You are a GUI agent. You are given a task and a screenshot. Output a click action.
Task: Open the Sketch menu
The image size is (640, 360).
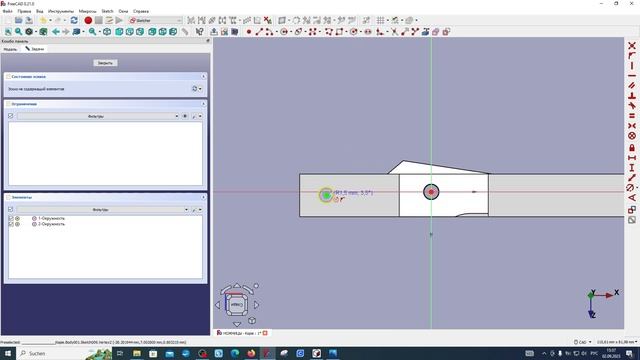coord(107,11)
